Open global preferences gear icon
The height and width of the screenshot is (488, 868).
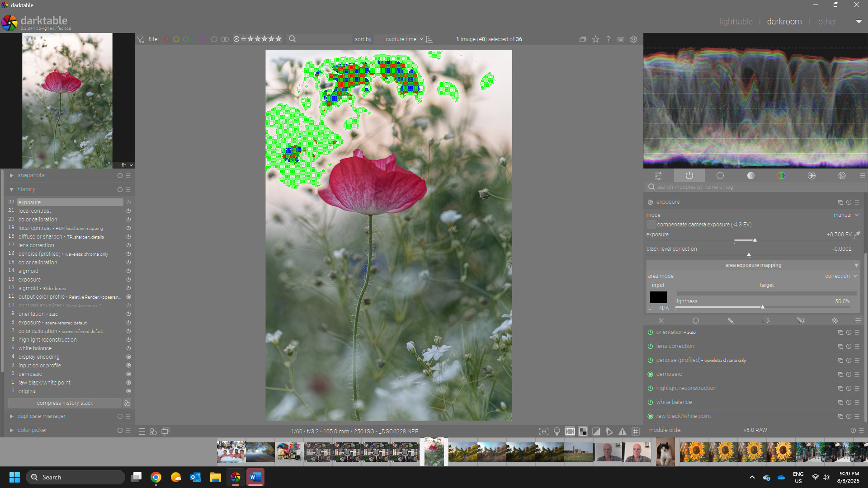pos(634,39)
